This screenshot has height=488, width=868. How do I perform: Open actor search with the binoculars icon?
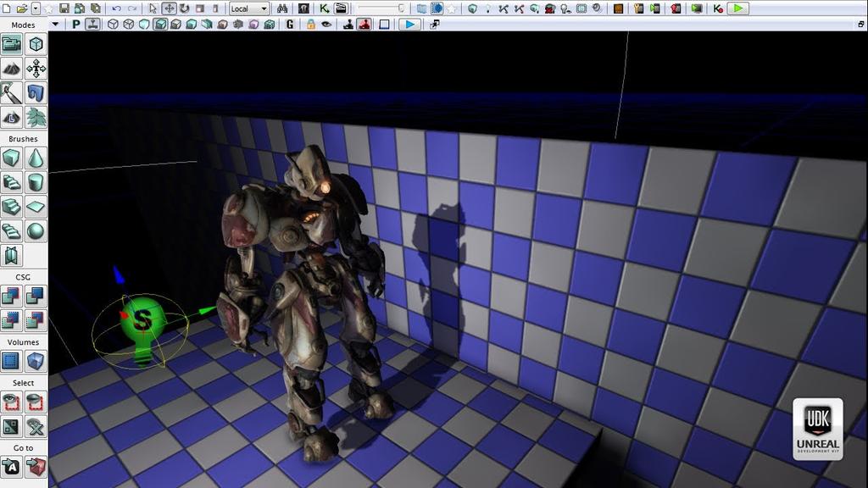point(282,8)
